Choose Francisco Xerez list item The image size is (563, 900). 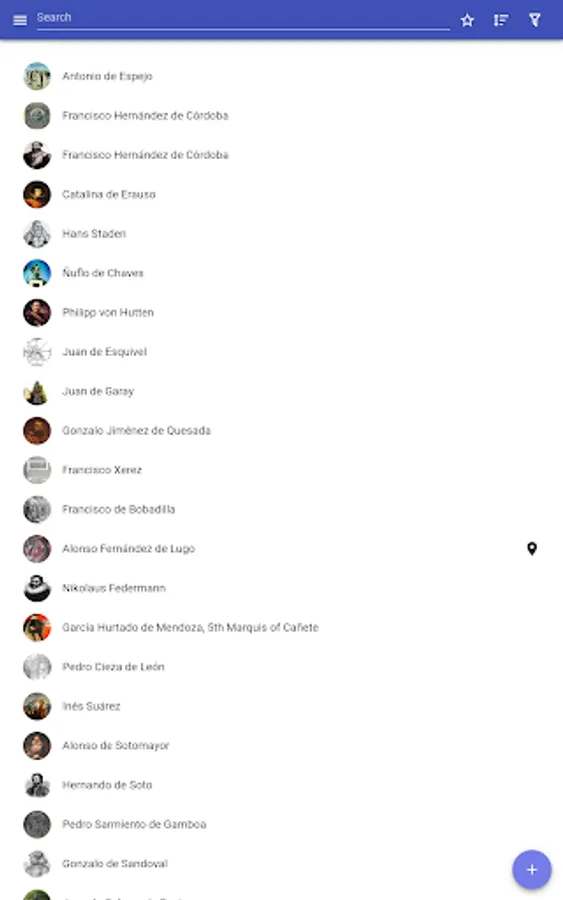(281, 470)
